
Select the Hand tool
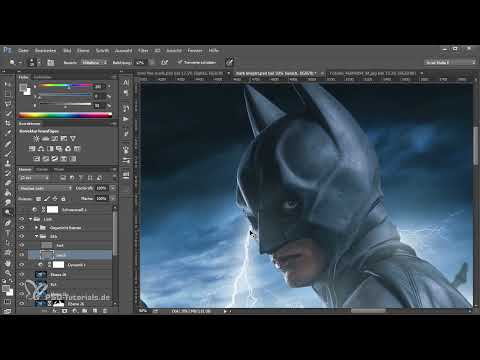[8, 263]
